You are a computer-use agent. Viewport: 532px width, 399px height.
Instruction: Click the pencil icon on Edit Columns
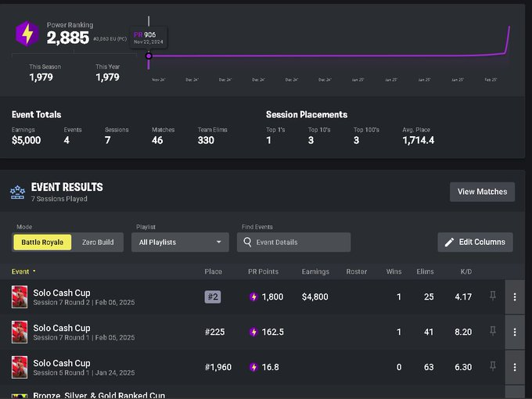pos(449,242)
